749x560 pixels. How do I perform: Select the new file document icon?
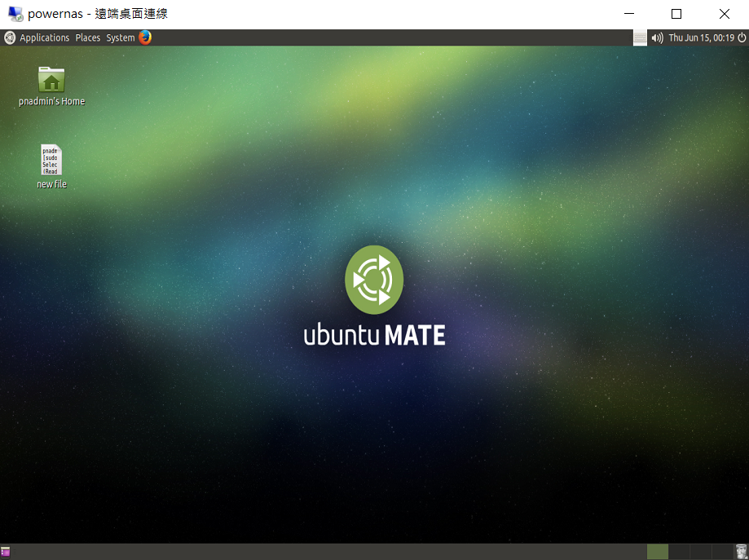(x=51, y=160)
